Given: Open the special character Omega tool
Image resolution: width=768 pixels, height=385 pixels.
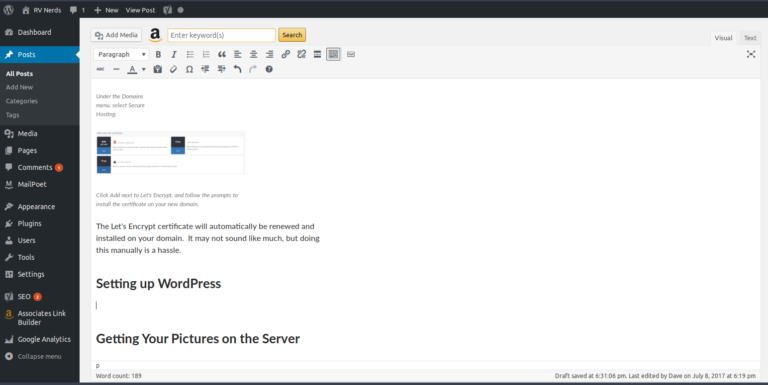Looking at the screenshot, I should (x=189, y=70).
